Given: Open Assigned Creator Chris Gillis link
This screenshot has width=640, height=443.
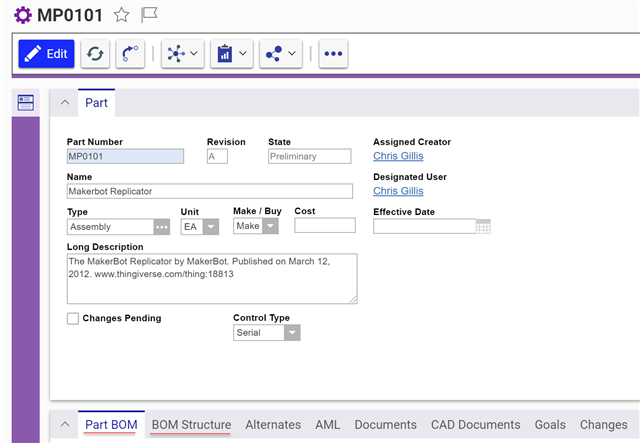Looking at the screenshot, I should coord(397,156).
